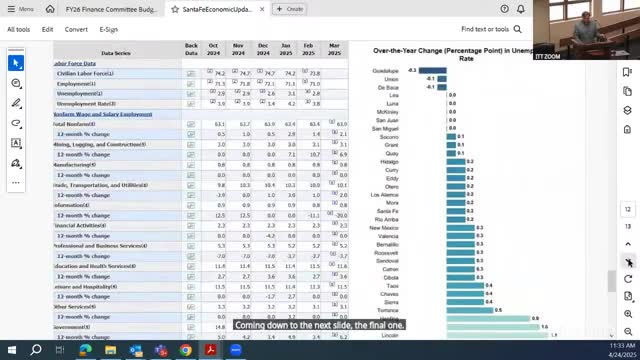
Task: Open the E-Sign menu
Action: [x=109, y=29]
